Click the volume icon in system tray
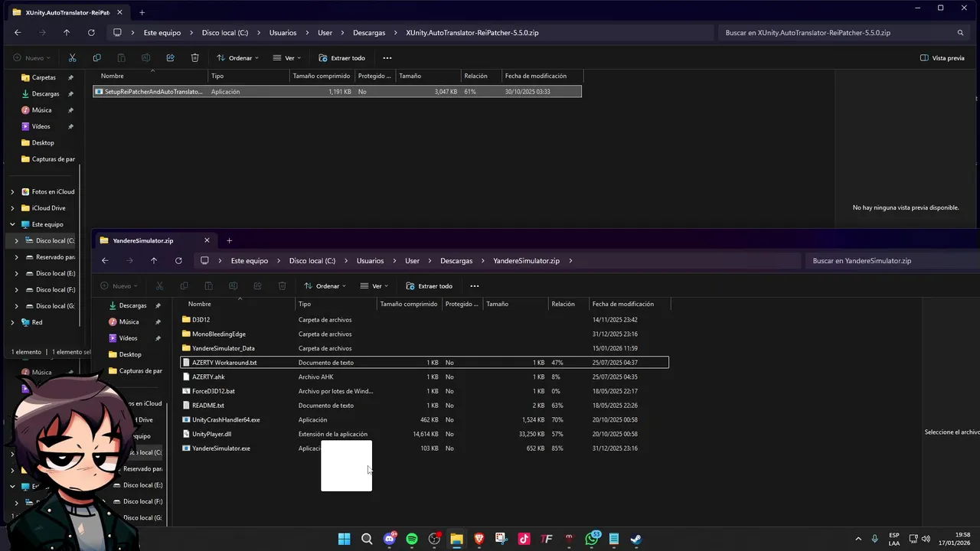Image resolution: width=980 pixels, height=551 pixels. (926, 539)
